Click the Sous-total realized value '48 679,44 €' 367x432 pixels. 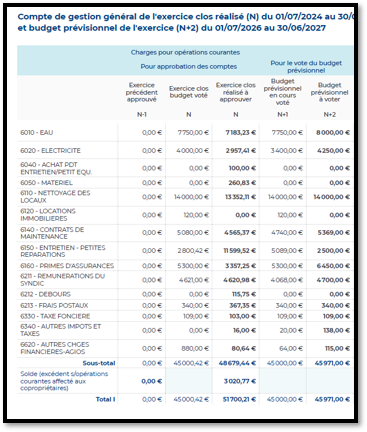pos(237,363)
